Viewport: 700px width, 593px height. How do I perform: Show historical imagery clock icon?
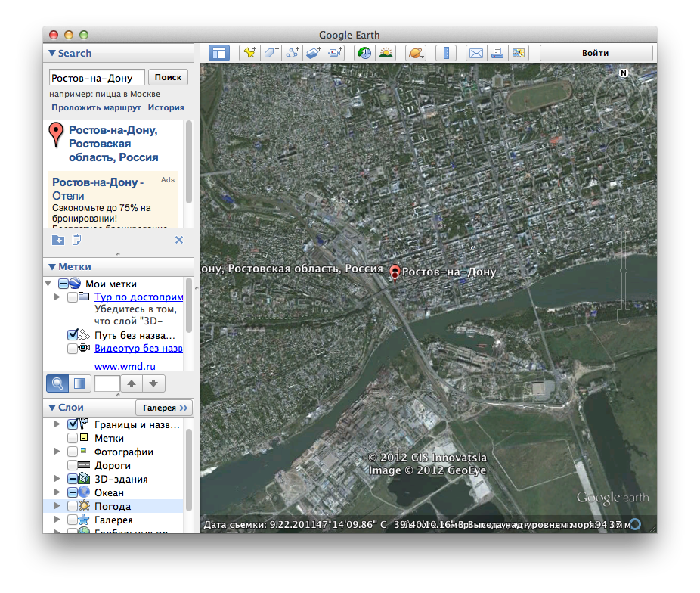(x=364, y=53)
